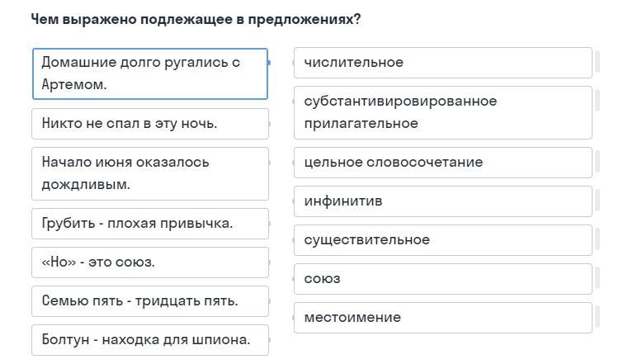The image size is (628, 364).
Task: Choose the 'союз' answer option
Action: 443,279
